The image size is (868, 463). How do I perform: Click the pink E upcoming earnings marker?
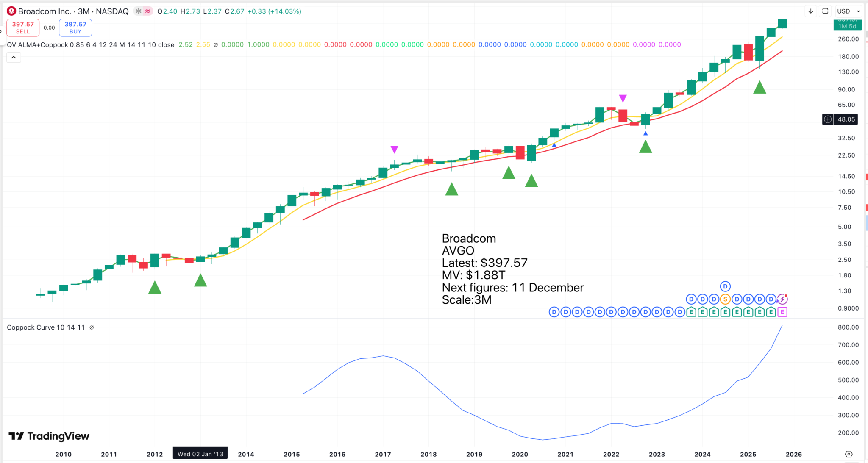(782, 312)
